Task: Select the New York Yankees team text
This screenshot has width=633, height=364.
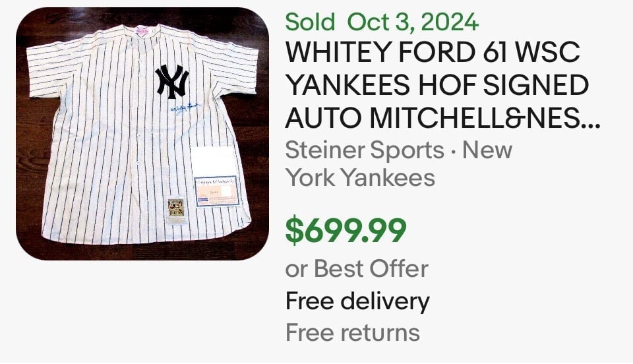Action: click(x=398, y=164)
